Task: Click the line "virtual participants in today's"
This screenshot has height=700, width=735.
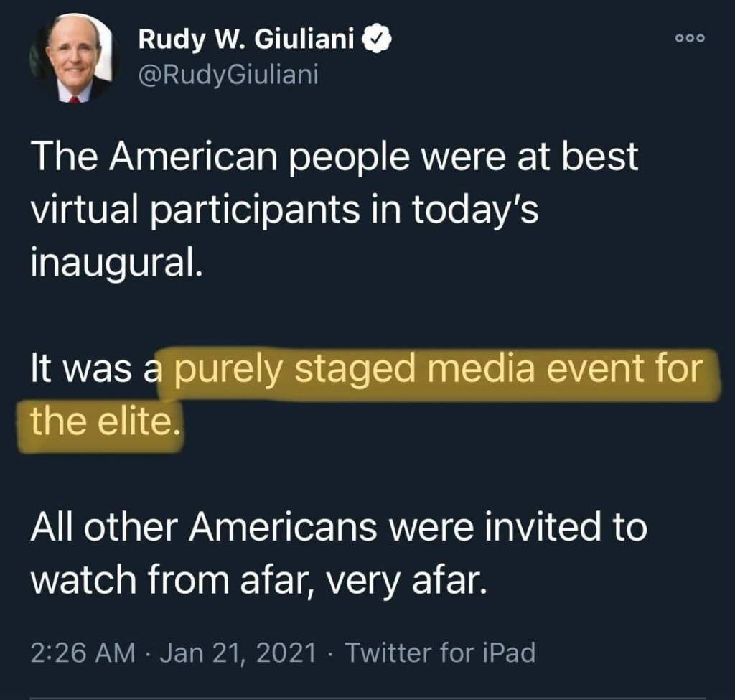Action: pyautogui.click(x=284, y=210)
